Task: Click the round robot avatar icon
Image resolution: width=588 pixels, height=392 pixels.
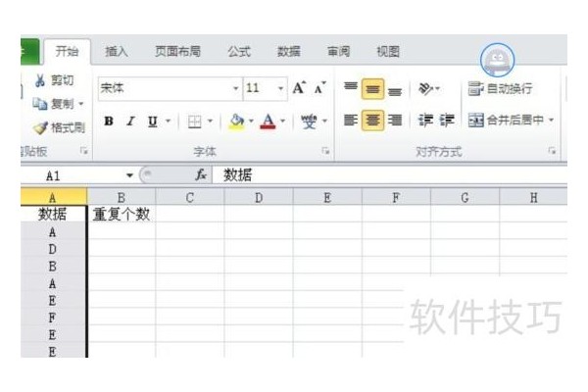Action: [497, 61]
